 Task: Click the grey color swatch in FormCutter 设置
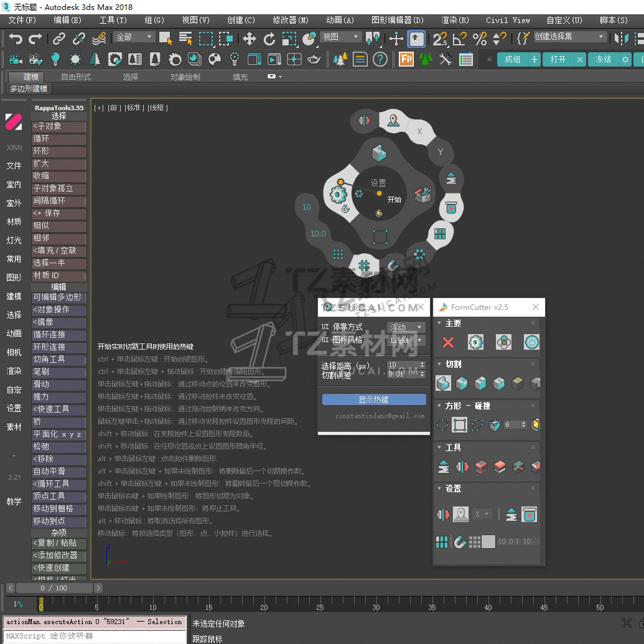coord(488,542)
